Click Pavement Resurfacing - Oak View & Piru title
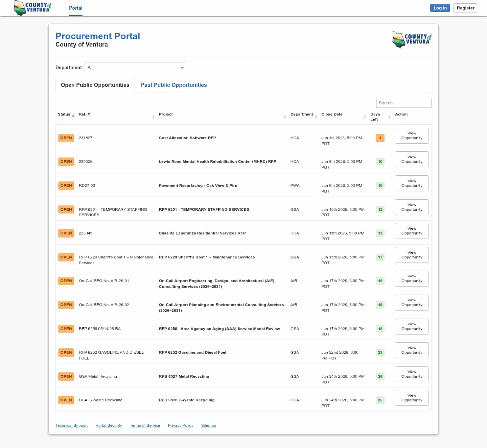Image resolution: width=487 pixels, height=448 pixels. (198, 185)
